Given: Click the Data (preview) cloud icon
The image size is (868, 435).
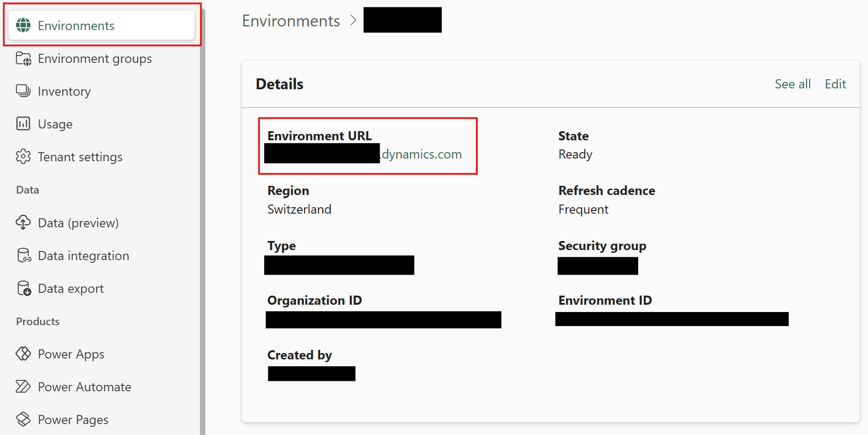Looking at the screenshot, I should coord(23,223).
